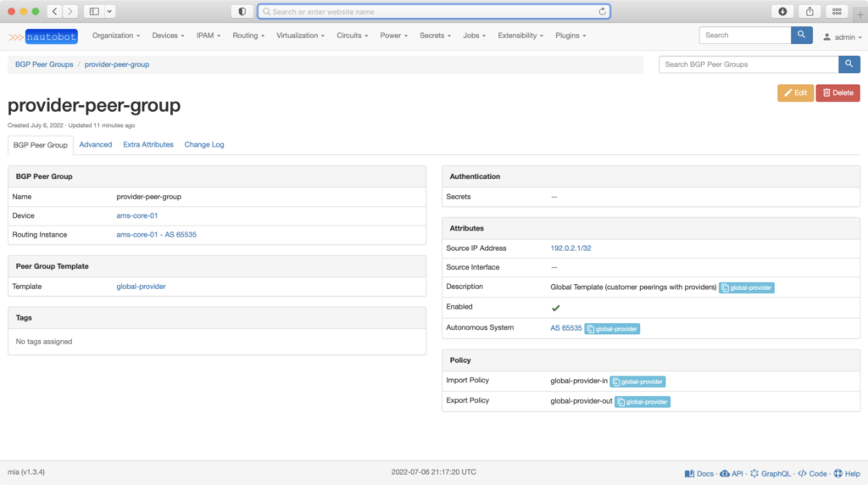The height and width of the screenshot is (485, 868).
Task: Click the page reload icon
Action: pyautogui.click(x=602, y=12)
